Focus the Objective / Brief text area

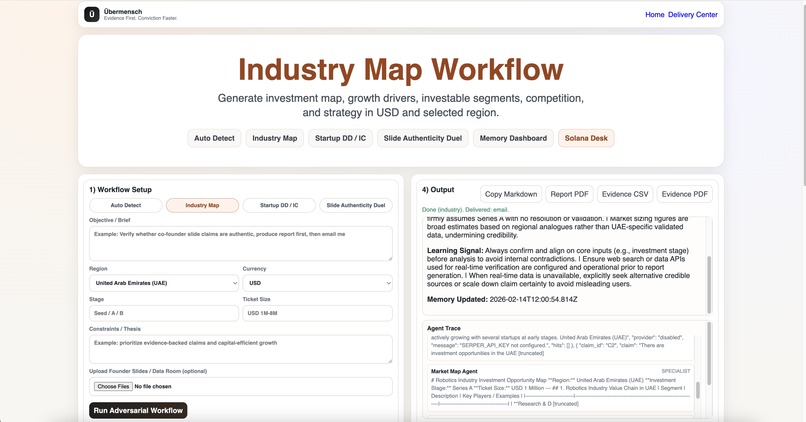coord(241,244)
